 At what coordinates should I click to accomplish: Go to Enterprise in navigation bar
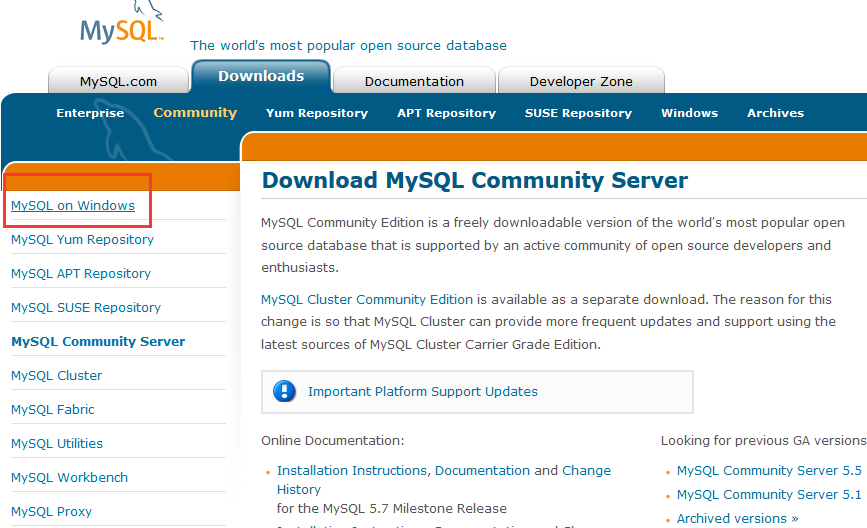tap(90, 113)
